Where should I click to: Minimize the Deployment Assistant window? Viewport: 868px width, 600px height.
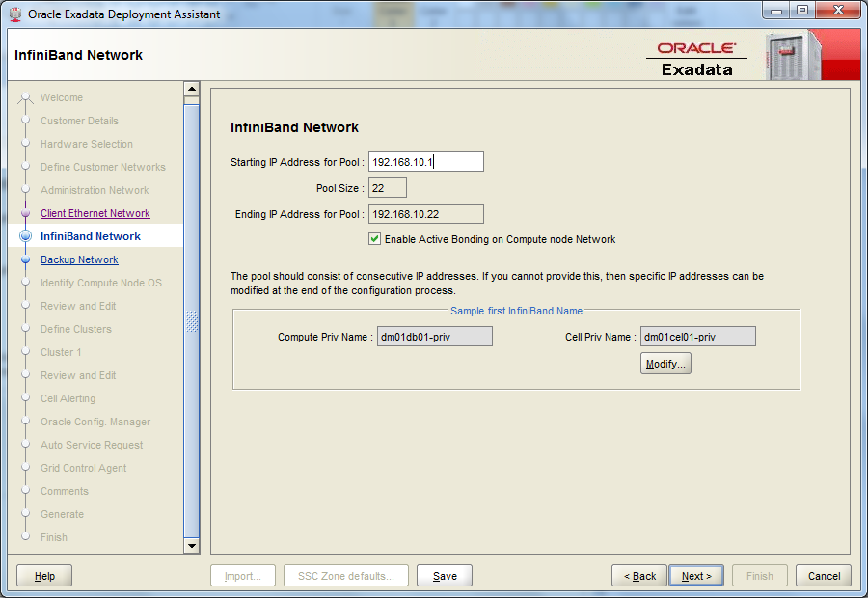776,11
